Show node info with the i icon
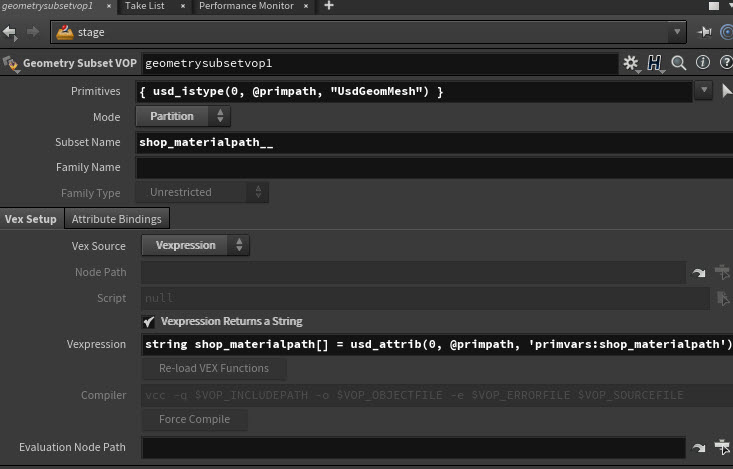The height and width of the screenshot is (469, 733). tap(703, 62)
